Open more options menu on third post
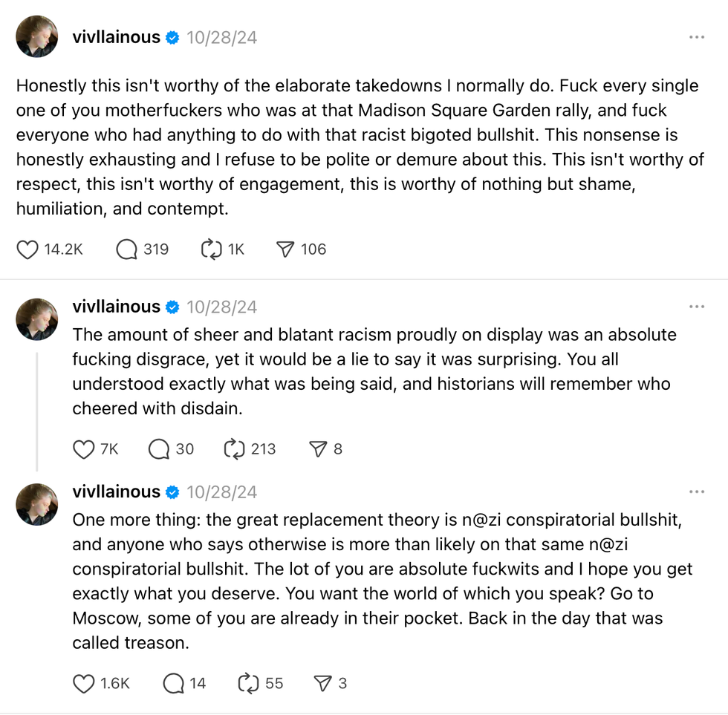Image resolution: width=728 pixels, height=715 pixels. 696,492
